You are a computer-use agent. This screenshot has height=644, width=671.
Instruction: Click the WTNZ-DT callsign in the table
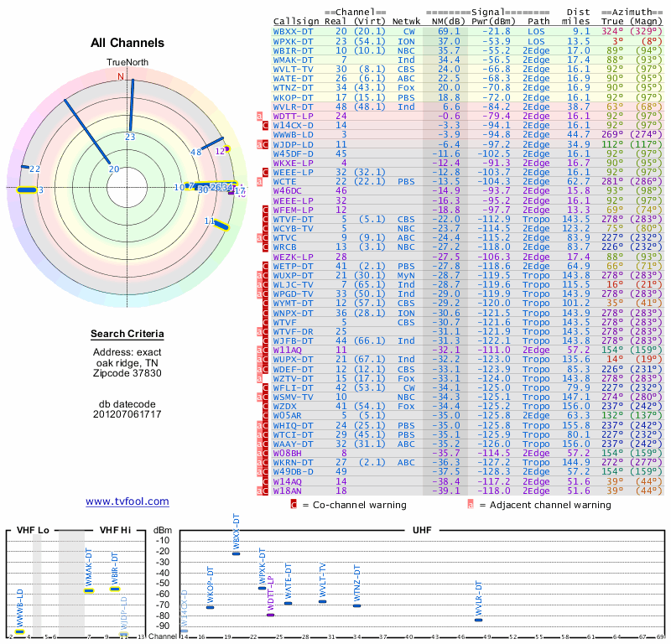click(293, 88)
